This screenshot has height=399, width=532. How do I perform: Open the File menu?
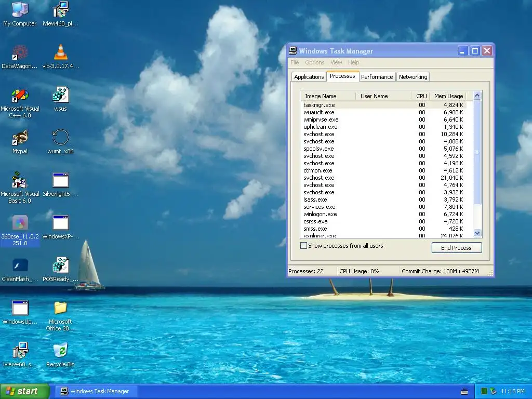[295, 62]
